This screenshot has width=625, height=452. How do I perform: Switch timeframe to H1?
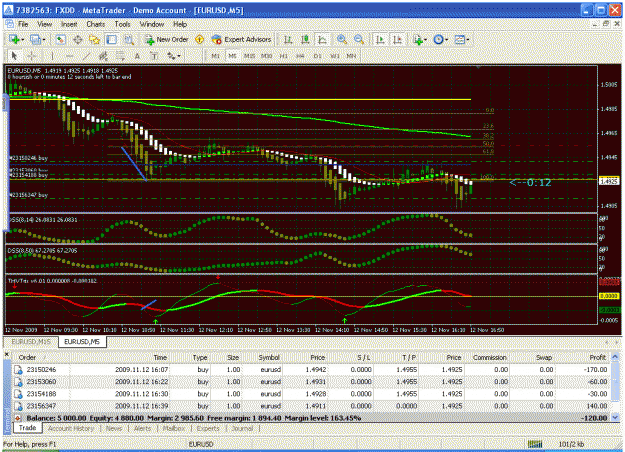pos(283,56)
